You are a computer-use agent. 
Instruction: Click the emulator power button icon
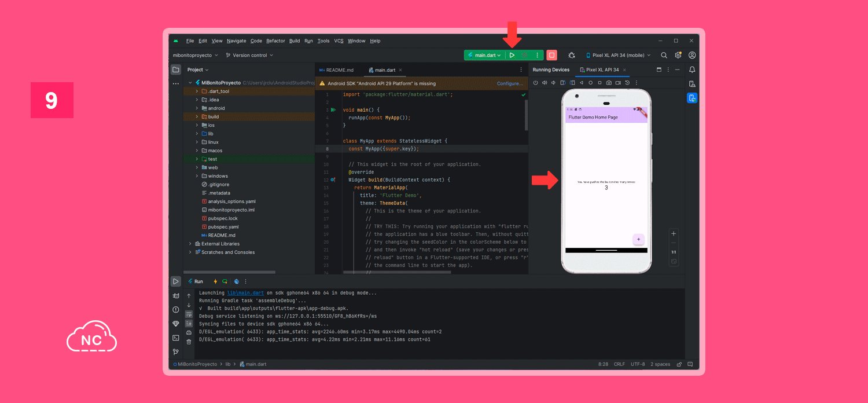coord(535,83)
